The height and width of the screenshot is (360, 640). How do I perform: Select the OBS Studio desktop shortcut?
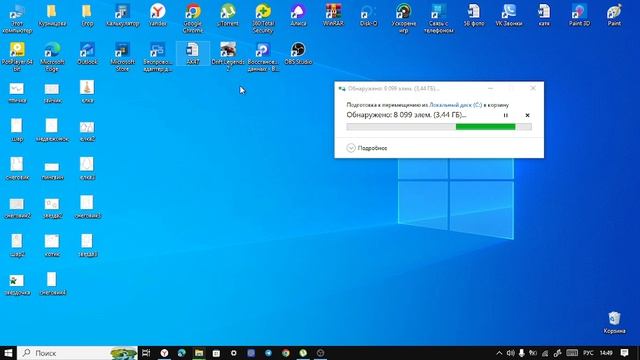pos(298,53)
